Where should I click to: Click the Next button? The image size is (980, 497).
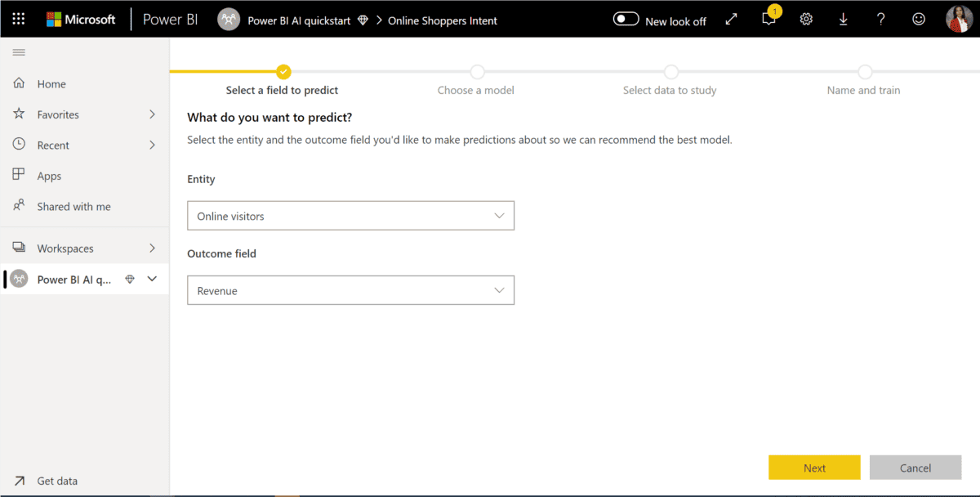pyautogui.click(x=813, y=467)
